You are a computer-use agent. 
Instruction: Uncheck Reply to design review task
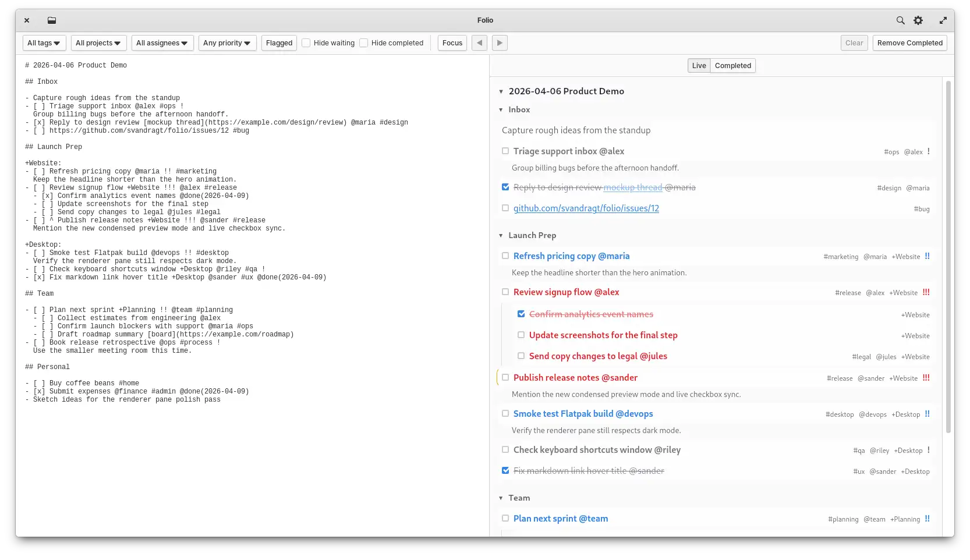pyautogui.click(x=505, y=187)
